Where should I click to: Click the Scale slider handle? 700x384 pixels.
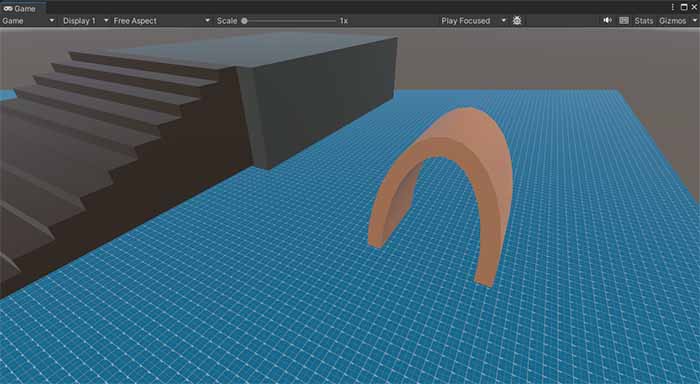pyautogui.click(x=244, y=21)
